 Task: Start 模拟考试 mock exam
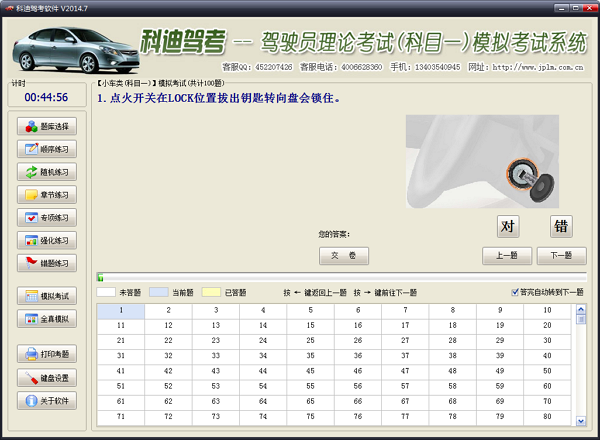(x=47, y=296)
